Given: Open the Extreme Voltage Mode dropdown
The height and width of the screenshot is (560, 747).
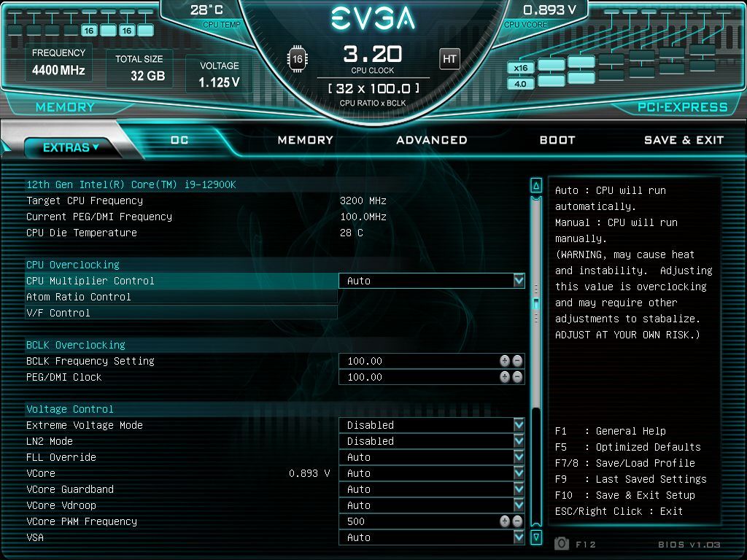Looking at the screenshot, I should click(x=432, y=425).
